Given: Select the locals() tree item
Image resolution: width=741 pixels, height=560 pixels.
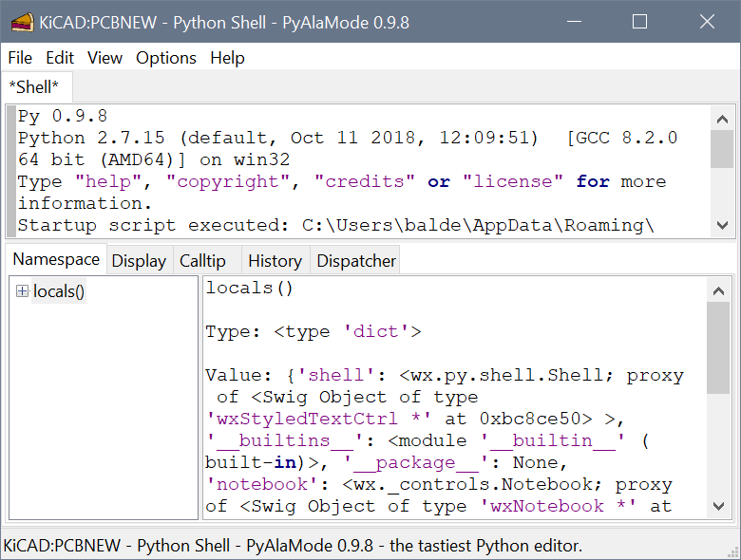Looking at the screenshot, I should click(59, 291).
